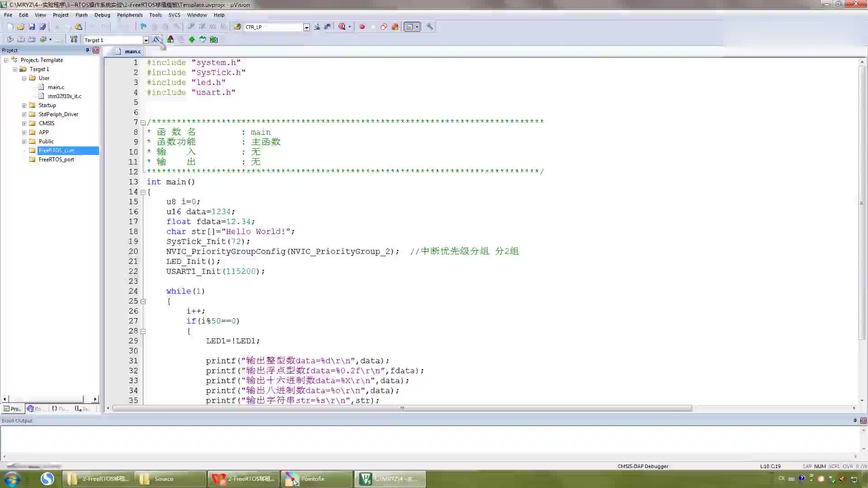The image size is (868, 488).
Task: Open the Pack Installer icon
Action: pyautogui.click(x=214, y=40)
